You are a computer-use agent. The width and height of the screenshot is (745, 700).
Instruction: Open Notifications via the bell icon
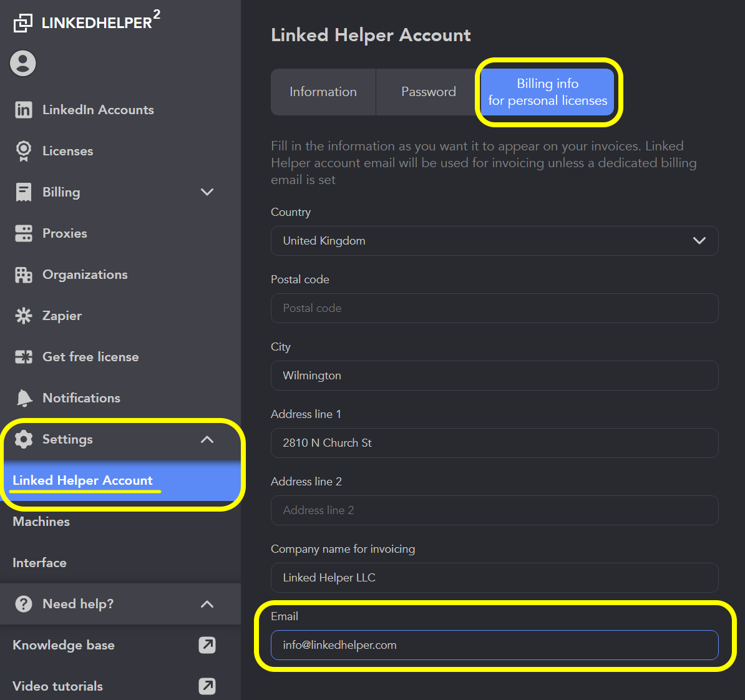(24, 398)
